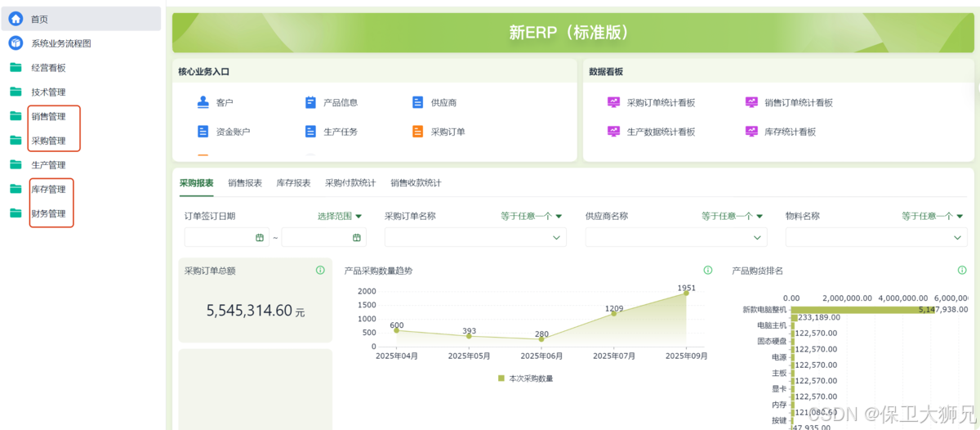
Task: Switch to the 库存报表 tab
Action: [293, 183]
